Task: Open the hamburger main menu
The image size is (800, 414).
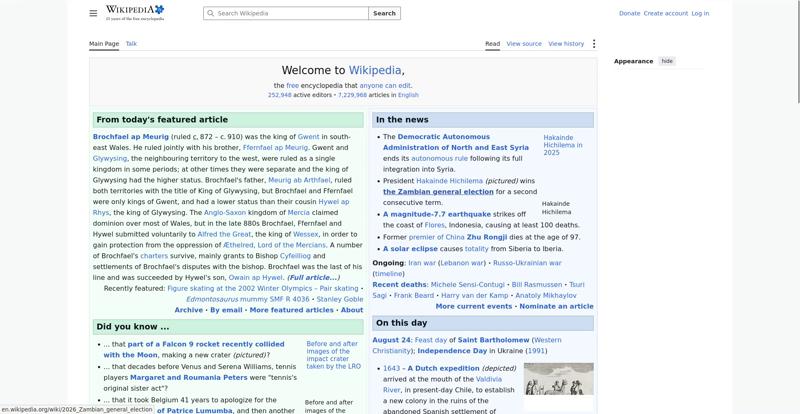Action: tap(93, 13)
